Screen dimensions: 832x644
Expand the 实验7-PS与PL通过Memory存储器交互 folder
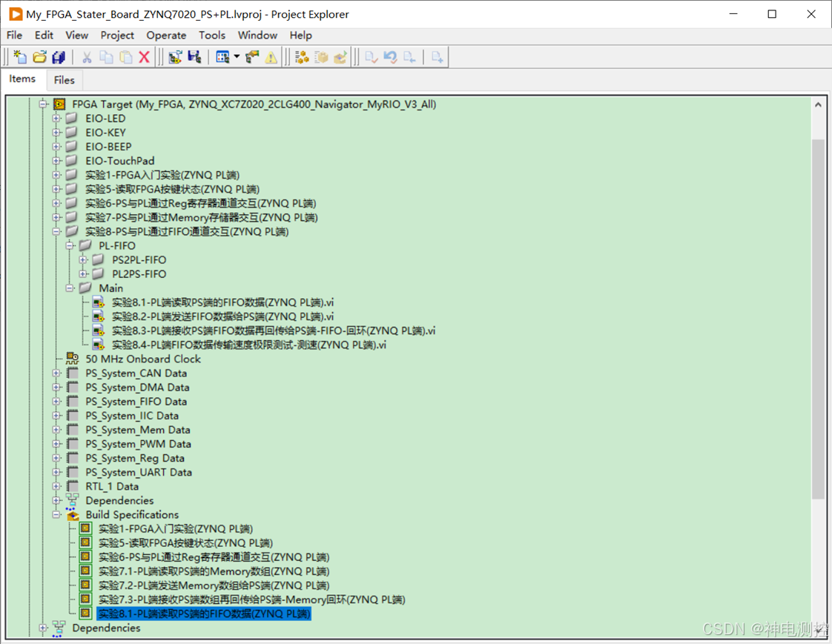pyautogui.click(x=56, y=217)
